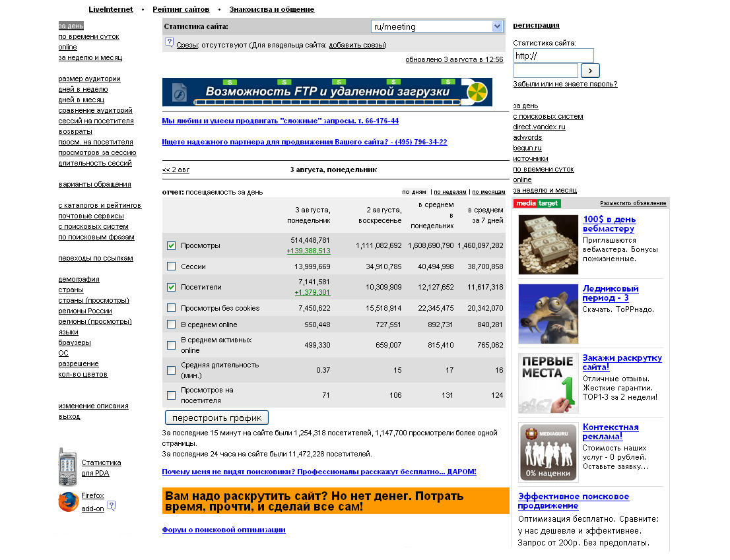Viewport: 730px width, 560px height.
Task: Click the +139,388,513 views delta link
Action: (x=309, y=251)
